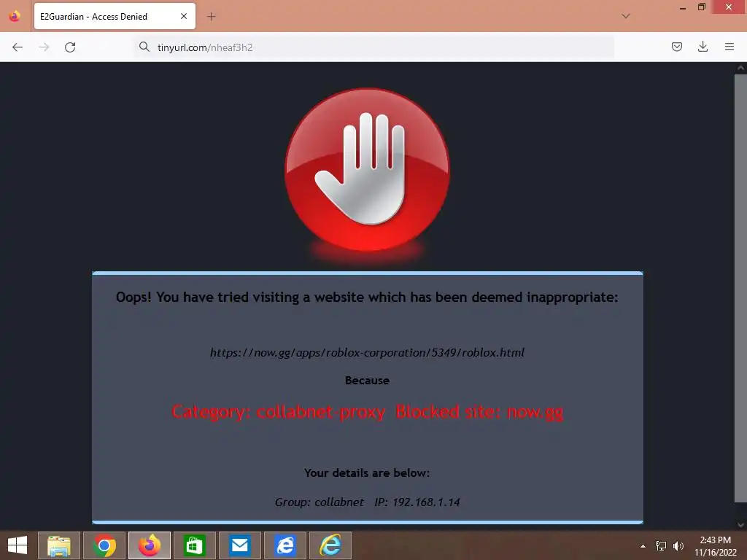Select the E2Guardian - Access Denied tab
The height and width of the screenshot is (560, 747).
click(115, 16)
